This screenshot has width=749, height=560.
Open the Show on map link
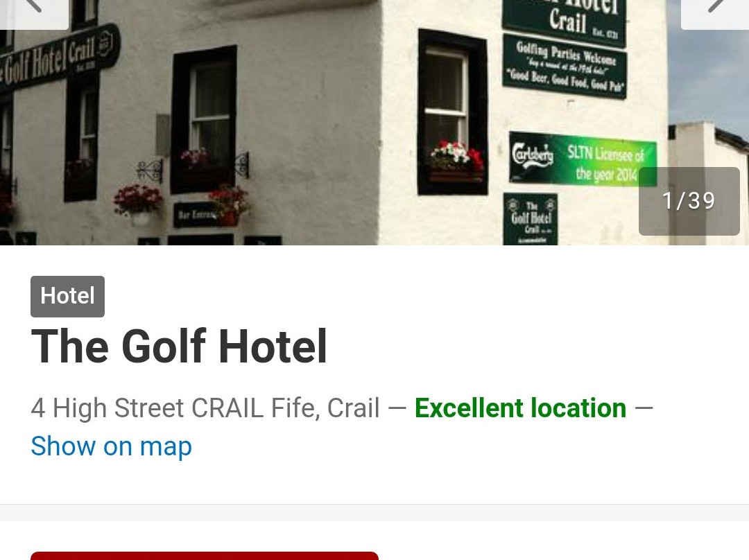pyautogui.click(x=111, y=446)
